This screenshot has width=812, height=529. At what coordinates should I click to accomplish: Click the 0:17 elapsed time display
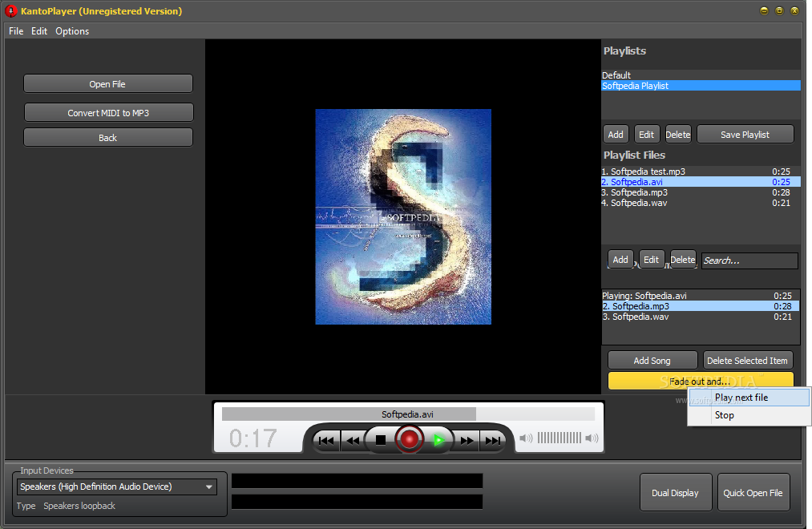253,438
